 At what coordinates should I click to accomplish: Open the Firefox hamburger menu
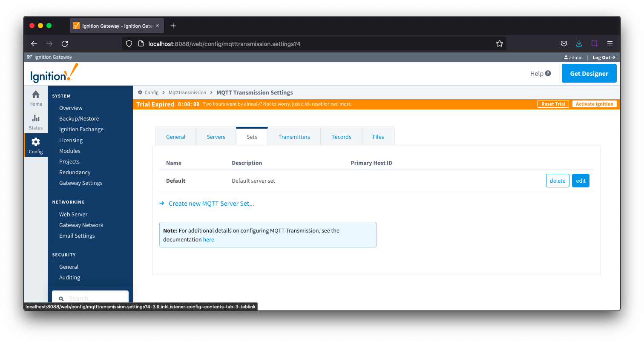coord(609,43)
